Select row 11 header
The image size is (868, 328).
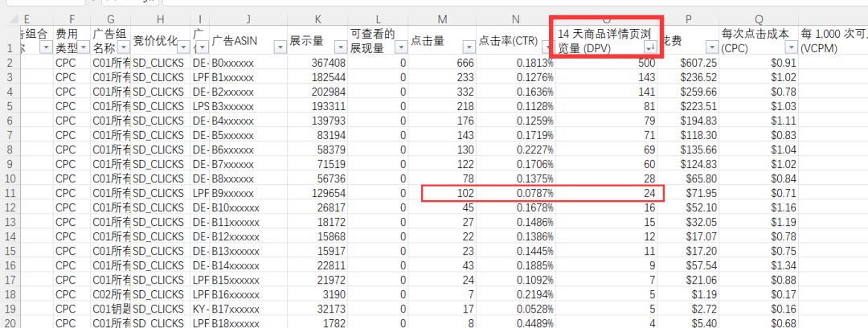(x=10, y=194)
